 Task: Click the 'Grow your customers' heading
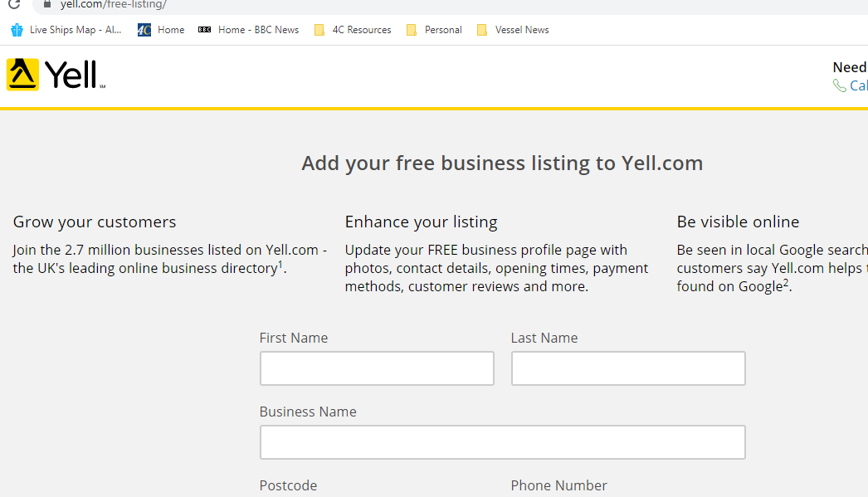(95, 222)
